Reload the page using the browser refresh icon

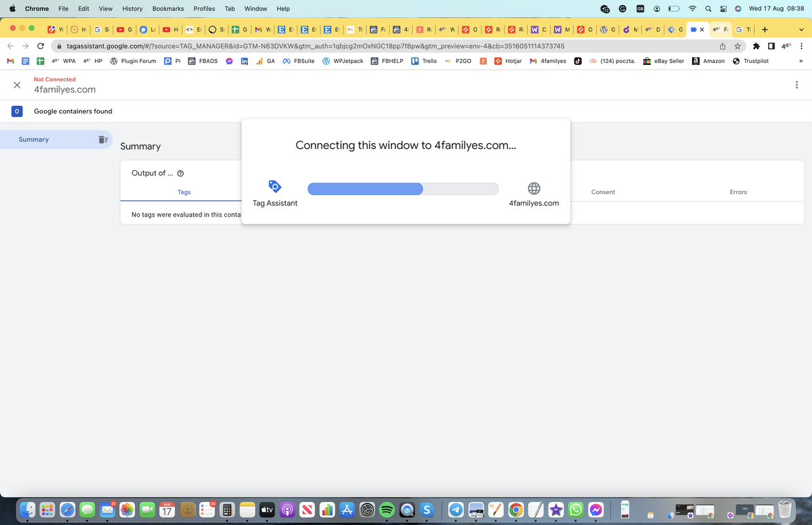click(41, 46)
